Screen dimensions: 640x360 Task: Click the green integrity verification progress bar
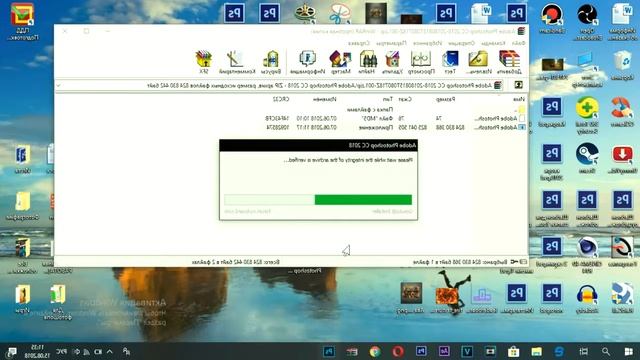pyautogui.click(x=318, y=200)
